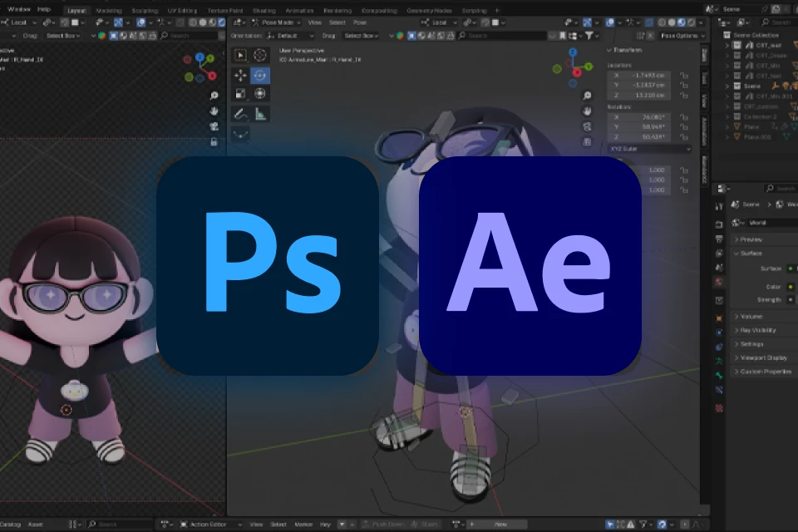
Task: Click the search field in outliner header
Action: pos(778,22)
